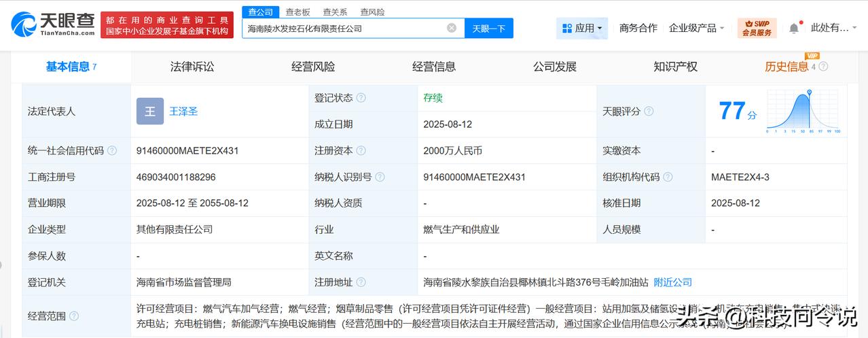Click the registration number 469034001188296

[x=176, y=177]
